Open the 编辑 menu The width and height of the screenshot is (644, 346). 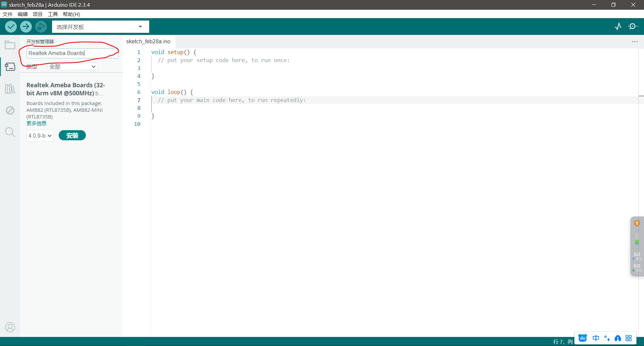22,14
